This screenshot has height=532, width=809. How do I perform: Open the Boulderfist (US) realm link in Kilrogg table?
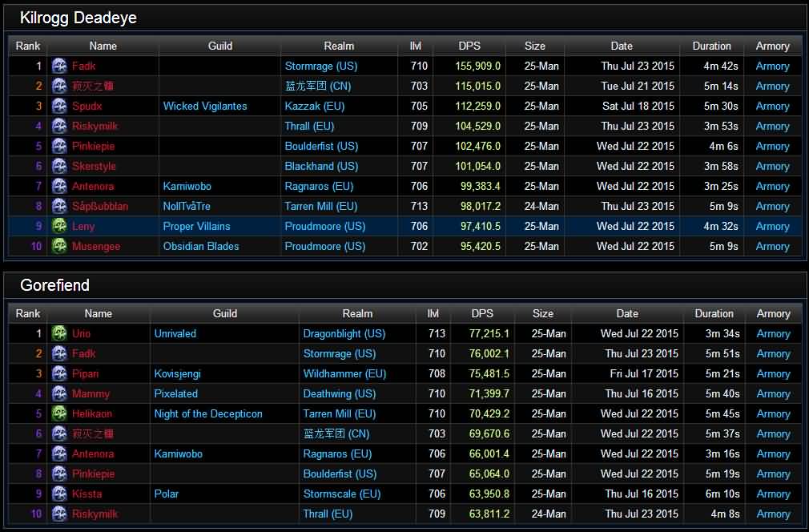pos(321,146)
